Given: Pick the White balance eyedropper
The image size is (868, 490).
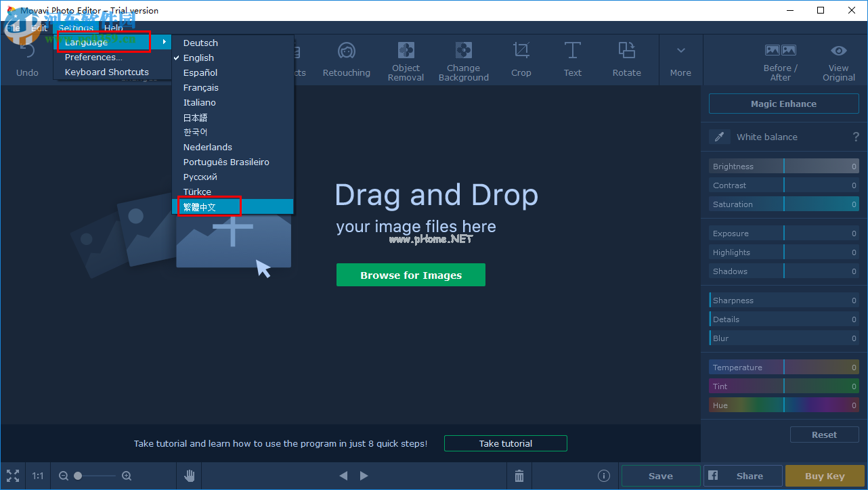Looking at the screenshot, I should tap(719, 137).
